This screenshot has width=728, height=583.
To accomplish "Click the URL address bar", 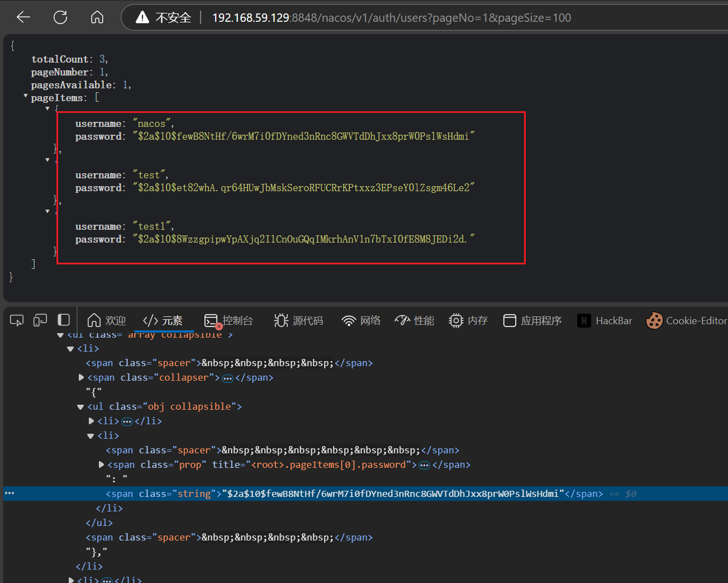I will pos(391,17).
